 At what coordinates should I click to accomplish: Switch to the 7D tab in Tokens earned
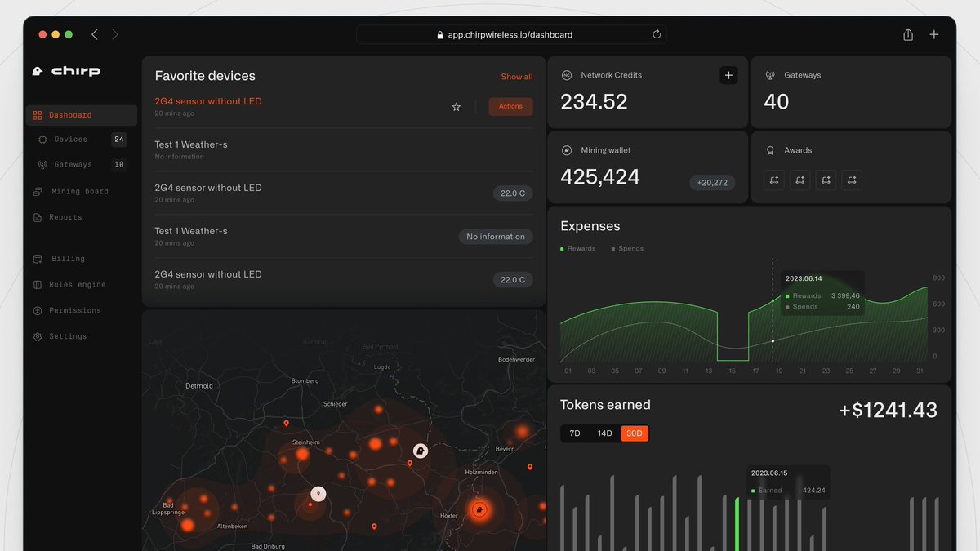(575, 433)
